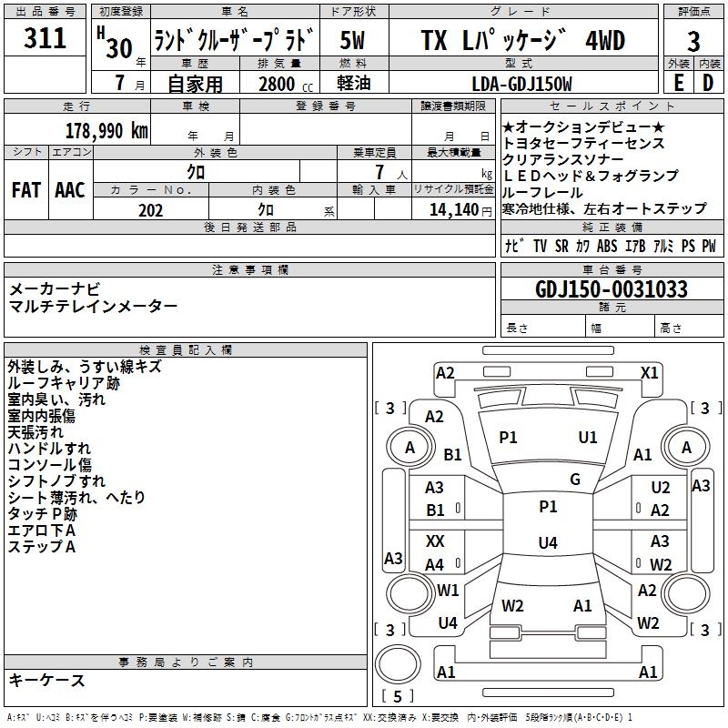This screenshot has height=728, width=728.
Task: Select the ステップA inspector note
Action: [41, 547]
